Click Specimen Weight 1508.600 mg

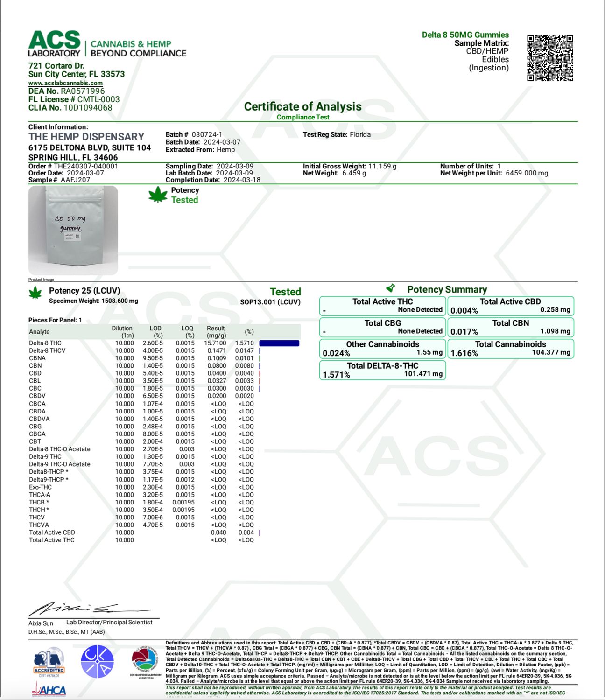click(93, 301)
